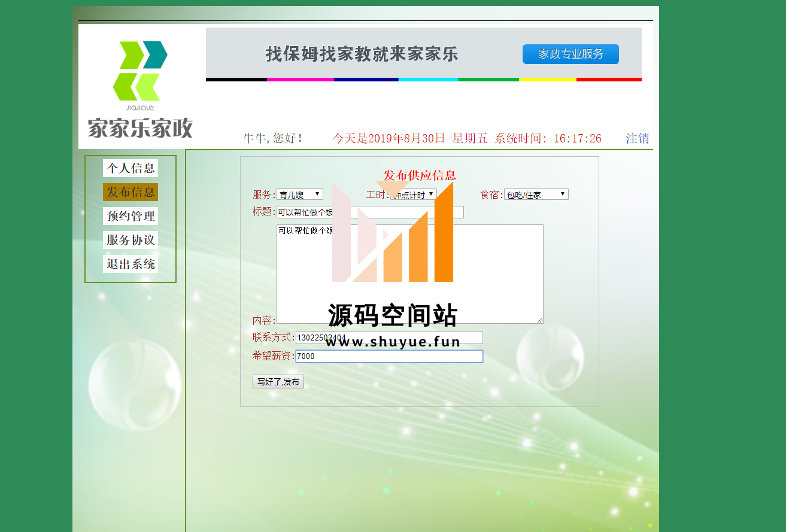Click the resize handle of 内容 textarea

540,320
